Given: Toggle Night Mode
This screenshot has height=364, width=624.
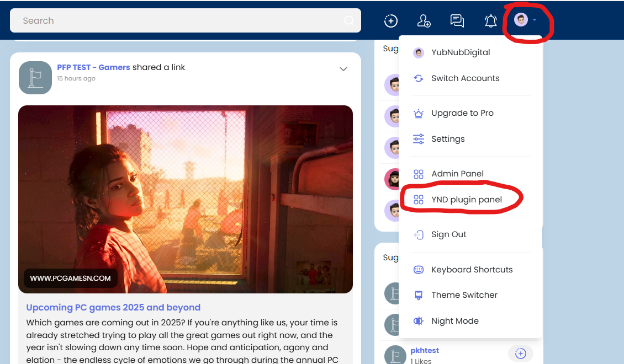Looking at the screenshot, I should click(x=470, y=320).
